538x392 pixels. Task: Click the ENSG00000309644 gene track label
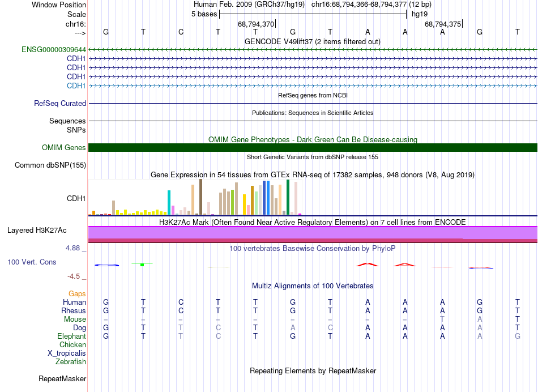54,50
